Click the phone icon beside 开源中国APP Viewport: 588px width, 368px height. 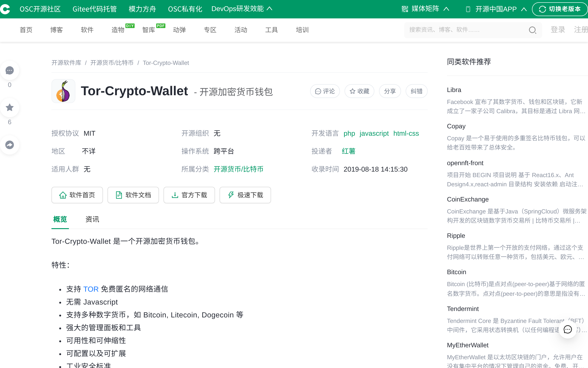point(468,9)
